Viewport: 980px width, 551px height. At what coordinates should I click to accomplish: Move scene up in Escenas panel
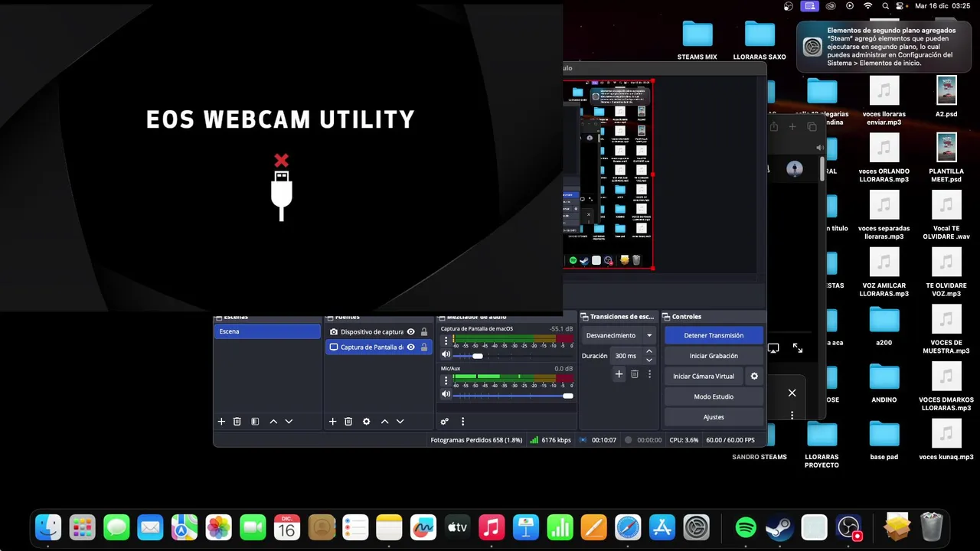coord(273,422)
